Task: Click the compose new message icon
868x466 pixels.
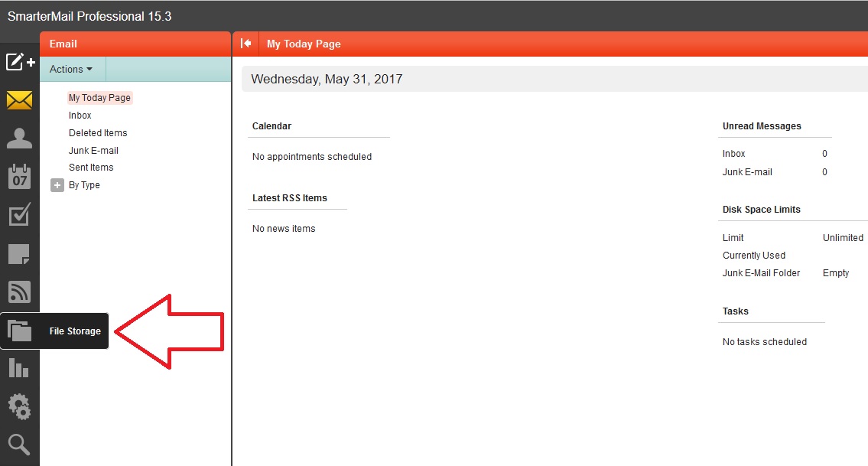Action: [x=20, y=62]
